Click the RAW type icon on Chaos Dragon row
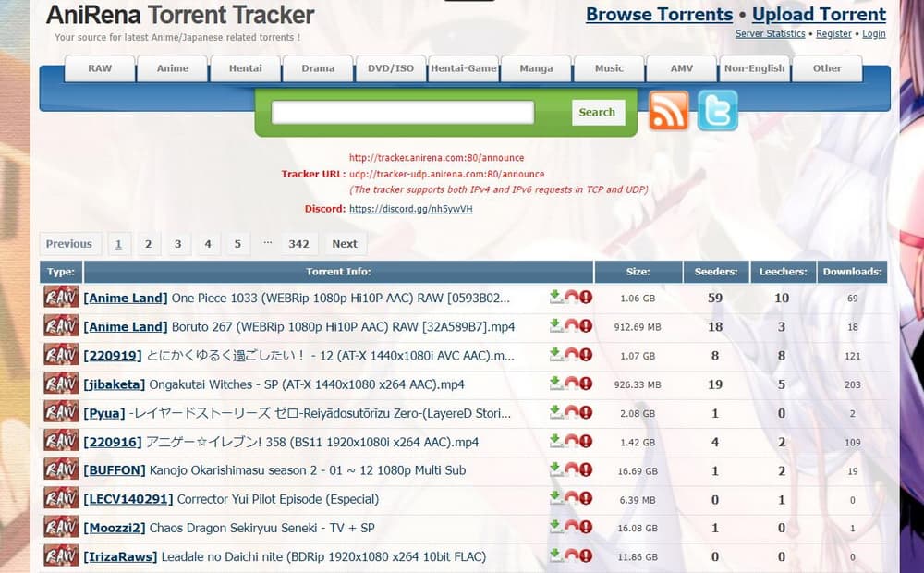 59,528
